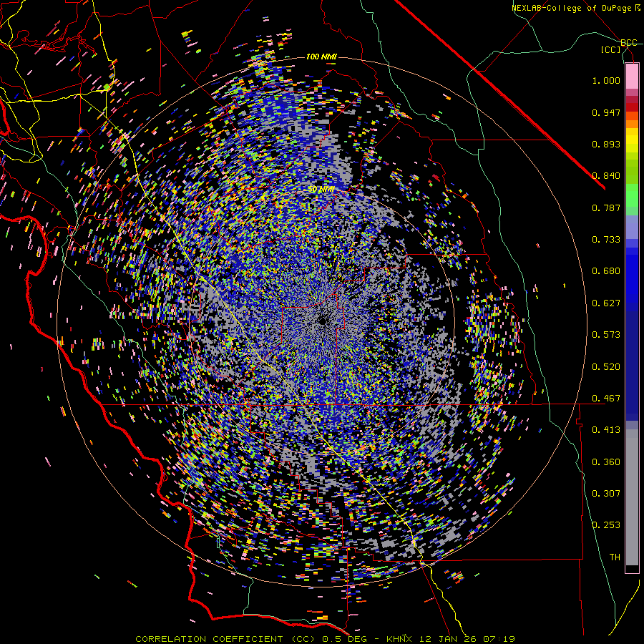
Task: Select the 0.253 legend value
Action: tap(606, 525)
